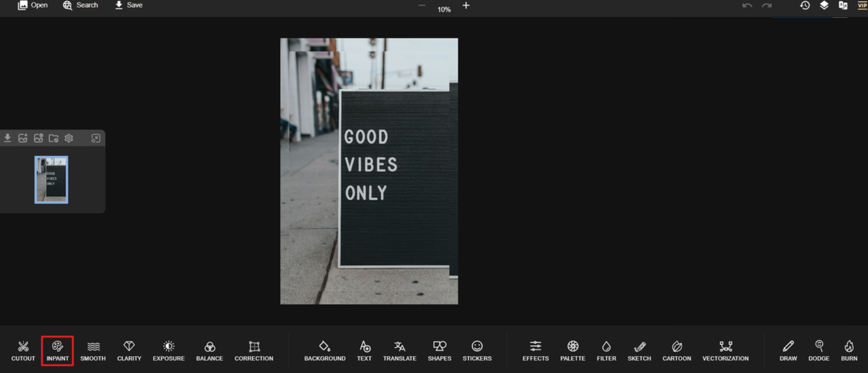This screenshot has width=868, height=373.
Task: Select the Dodge tool
Action: pos(819,351)
